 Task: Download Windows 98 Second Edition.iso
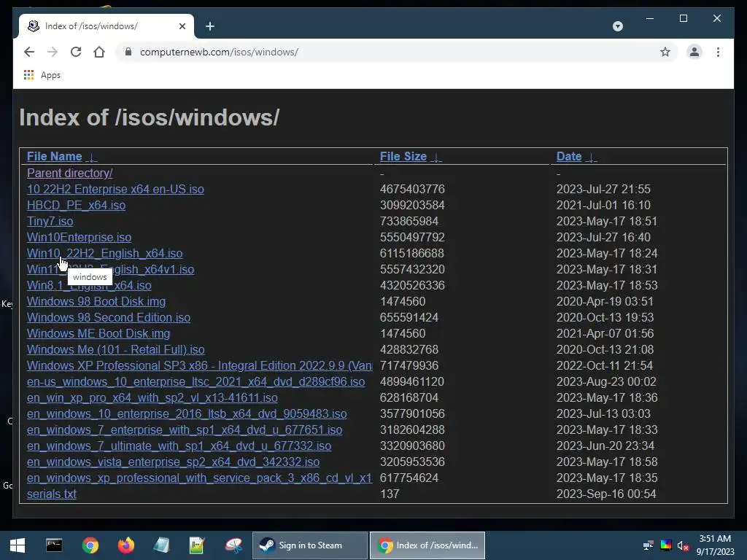pos(109,317)
